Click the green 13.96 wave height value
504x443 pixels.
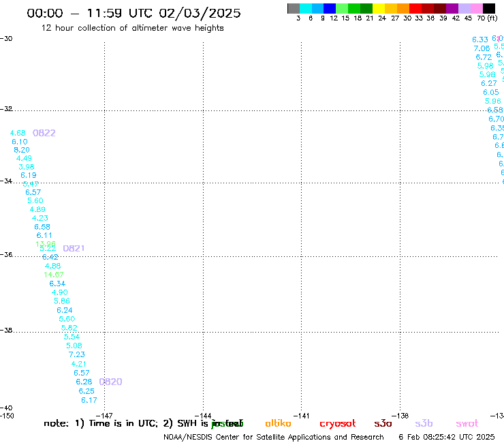(46, 244)
